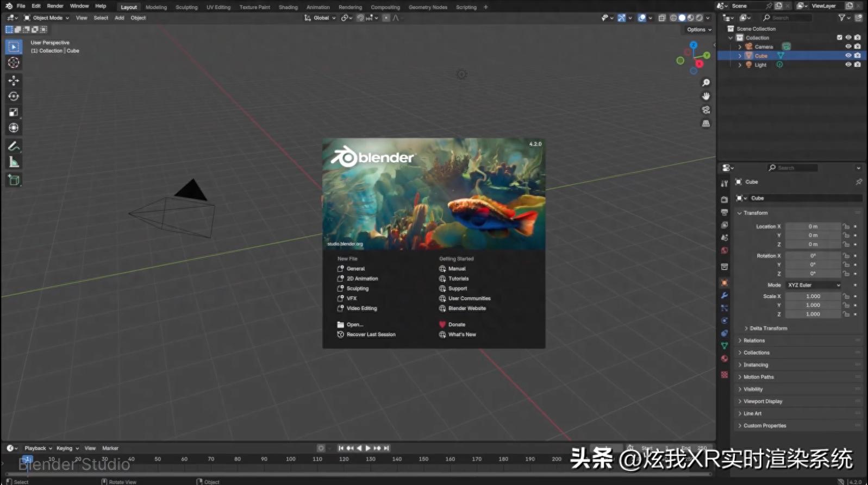Open the Tool properties tab icon
This screenshot has height=485, width=868.
point(724,184)
